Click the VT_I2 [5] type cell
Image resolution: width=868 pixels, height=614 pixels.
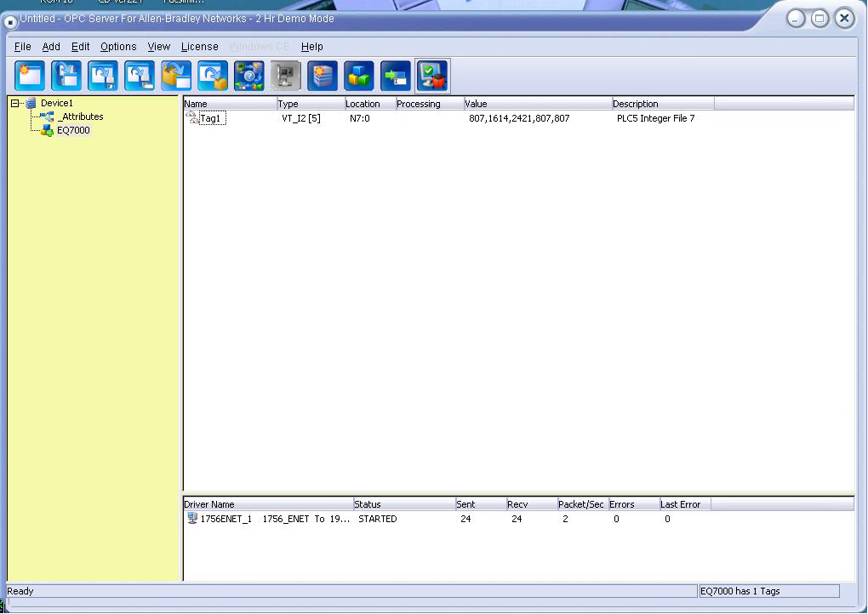[x=301, y=118]
